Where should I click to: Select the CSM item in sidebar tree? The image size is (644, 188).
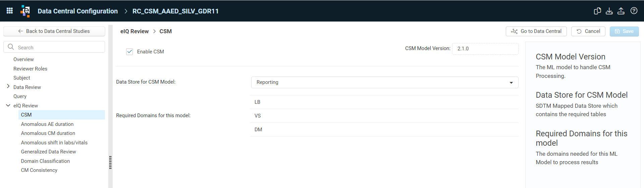click(x=62, y=115)
